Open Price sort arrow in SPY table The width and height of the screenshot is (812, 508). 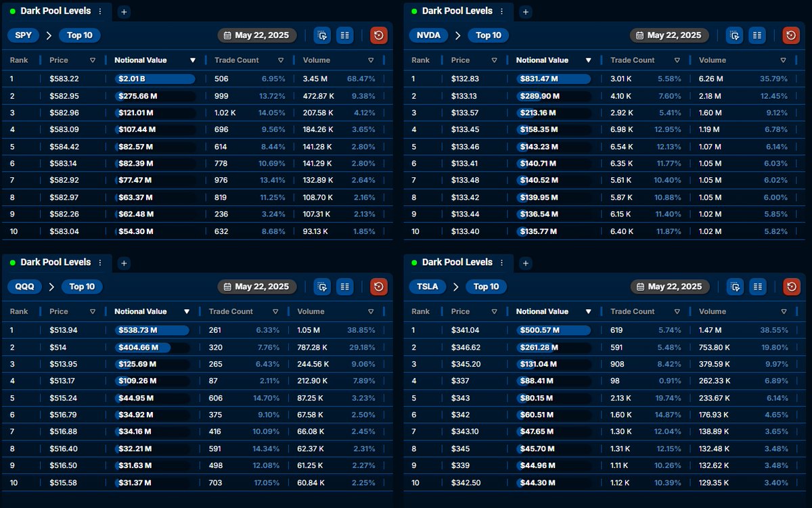[x=93, y=60]
